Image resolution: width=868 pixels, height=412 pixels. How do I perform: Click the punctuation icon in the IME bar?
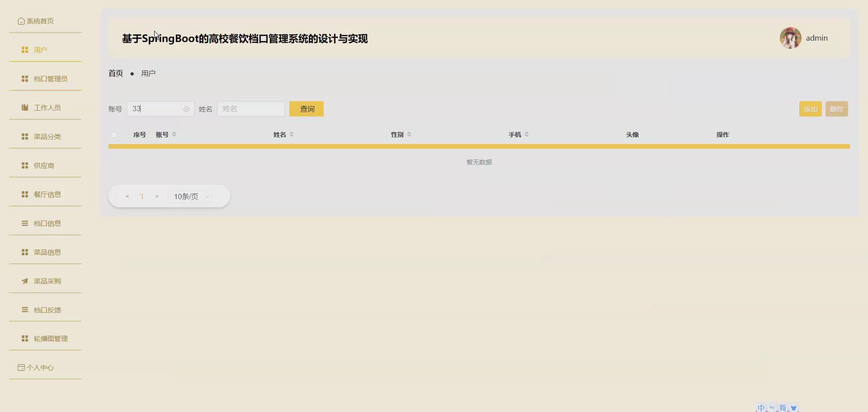(x=772, y=408)
